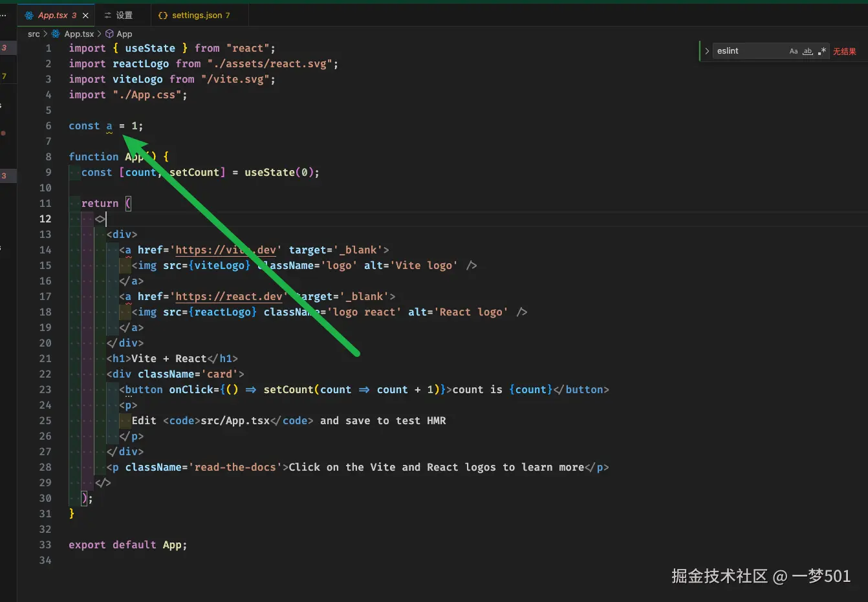
Task: Click className='card' on line 22
Action: (x=188, y=374)
